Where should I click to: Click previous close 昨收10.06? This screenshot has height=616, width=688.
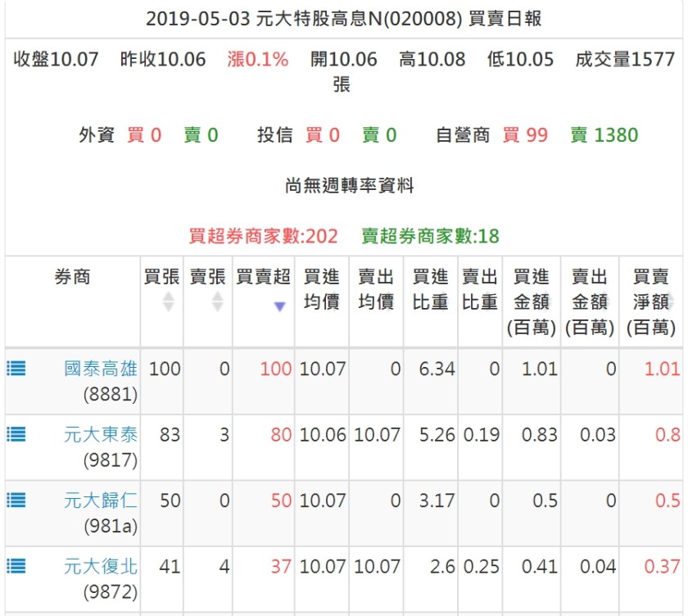(x=163, y=59)
